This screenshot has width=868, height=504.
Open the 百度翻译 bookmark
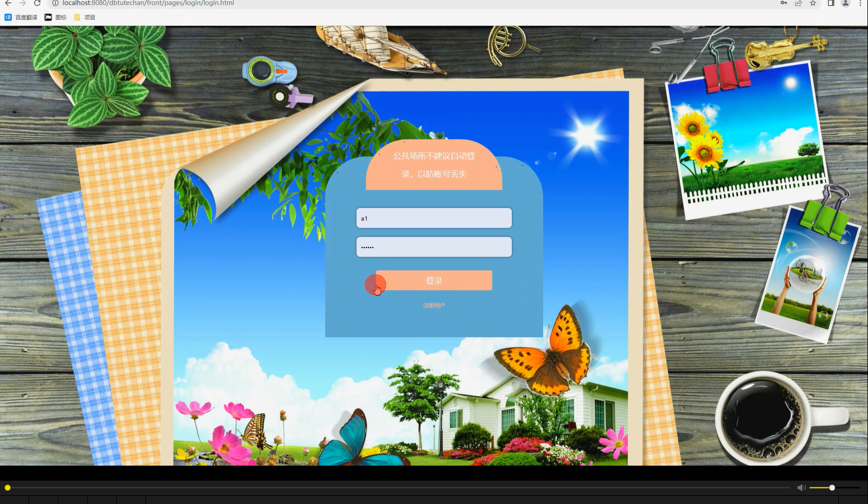click(x=21, y=17)
